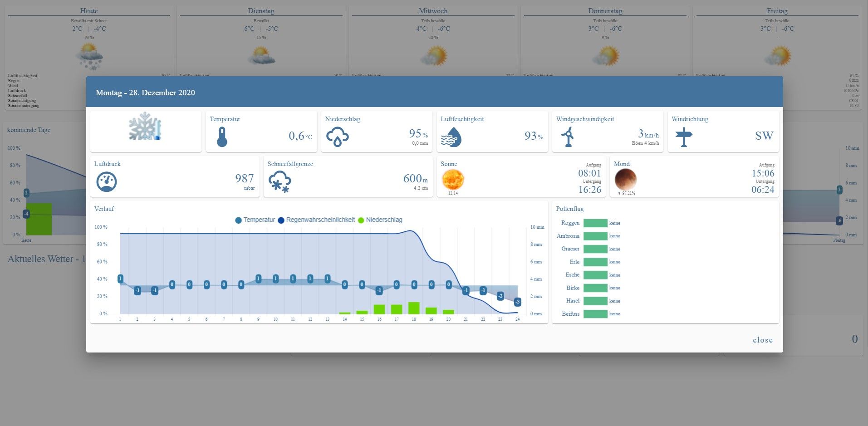
Task: Click the Mittwoch partly cloudy icon
Action: [434, 56]
